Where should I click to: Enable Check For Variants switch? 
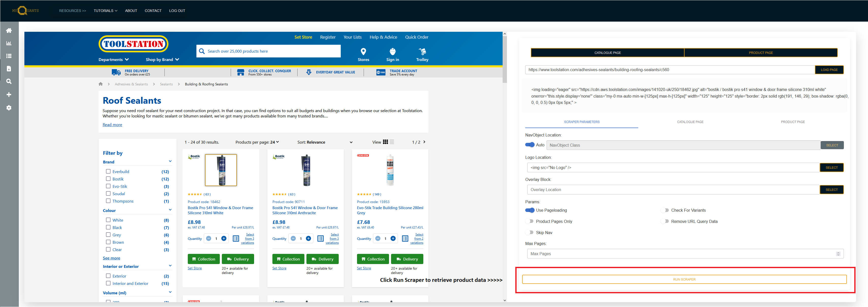click(x=665, y=210)
